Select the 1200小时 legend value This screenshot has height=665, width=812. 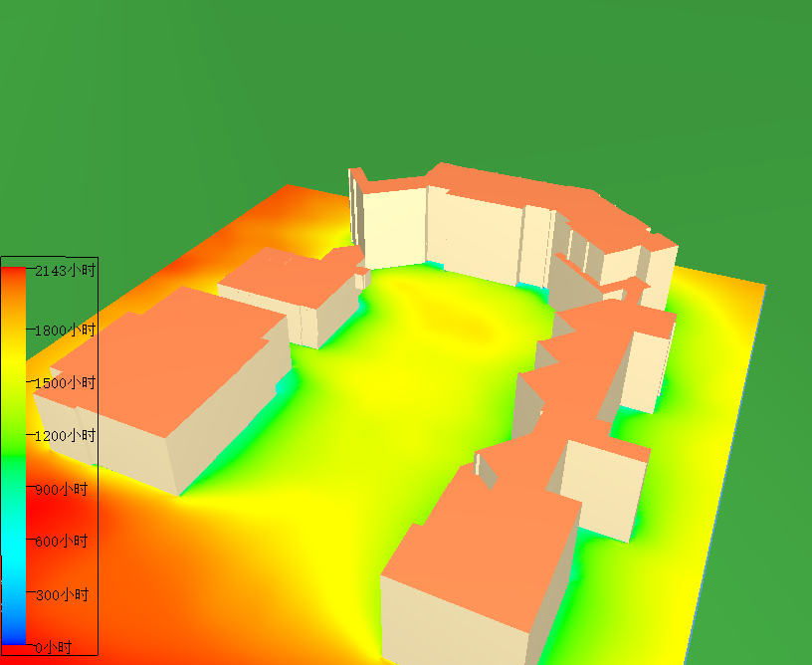pos(66,436)
